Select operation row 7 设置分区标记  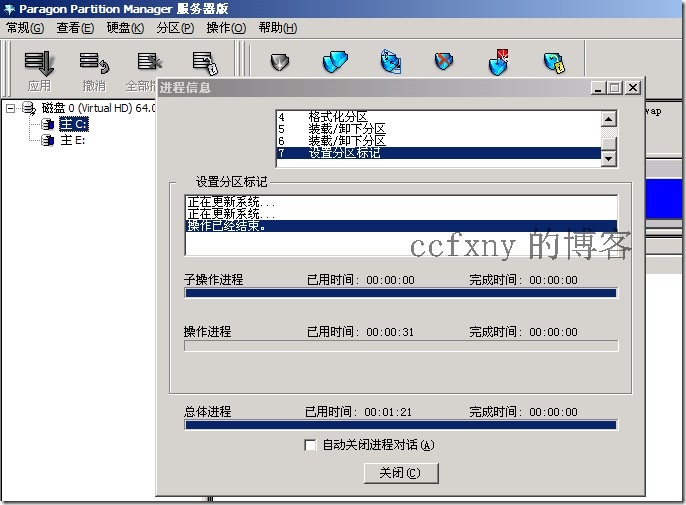438,153
